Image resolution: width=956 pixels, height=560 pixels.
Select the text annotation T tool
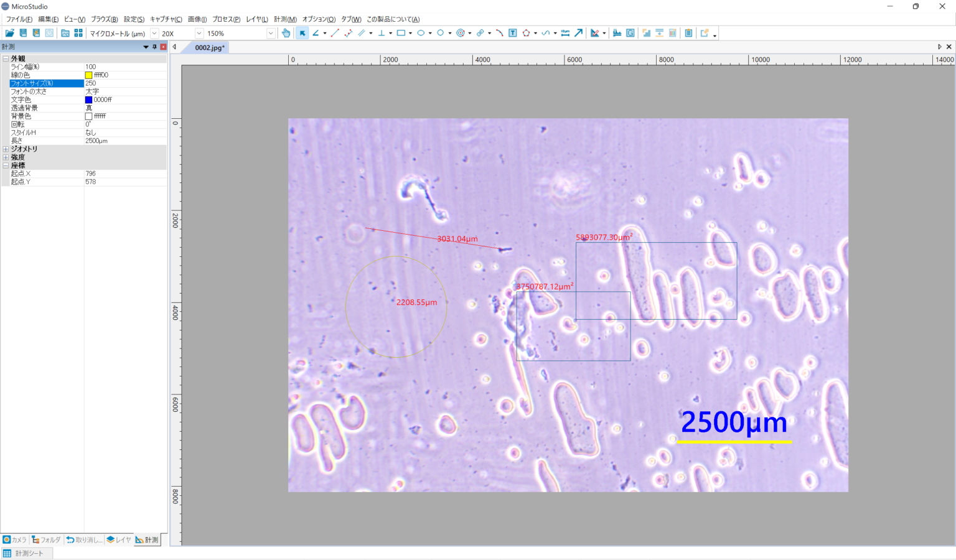tap(513, 33)
